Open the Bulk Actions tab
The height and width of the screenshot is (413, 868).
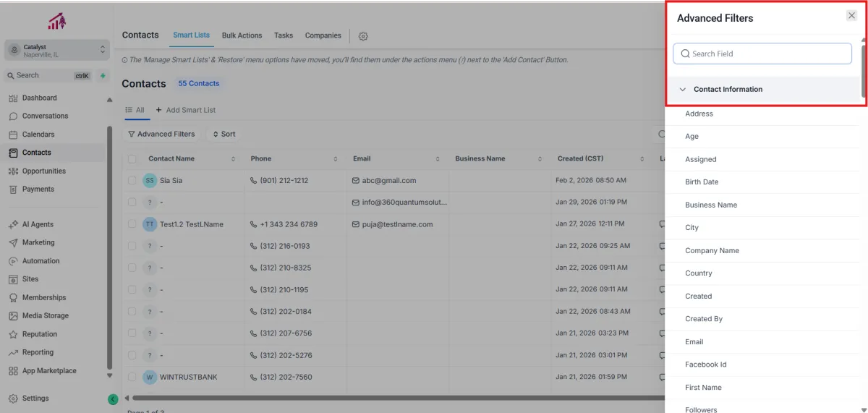click(242, 35)
